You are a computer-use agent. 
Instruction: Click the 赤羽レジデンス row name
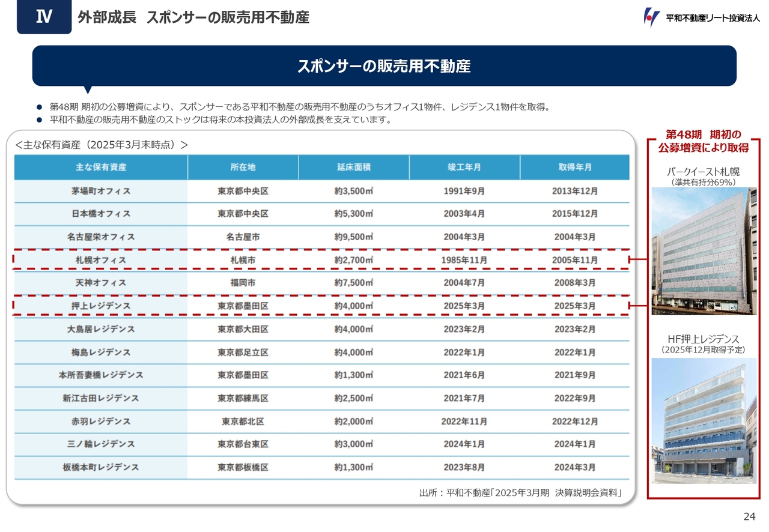tap(101, 421)
